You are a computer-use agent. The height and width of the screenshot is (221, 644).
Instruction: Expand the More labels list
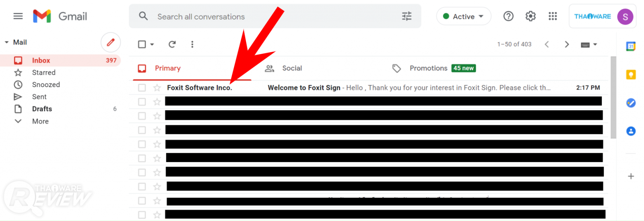point(40,121)
